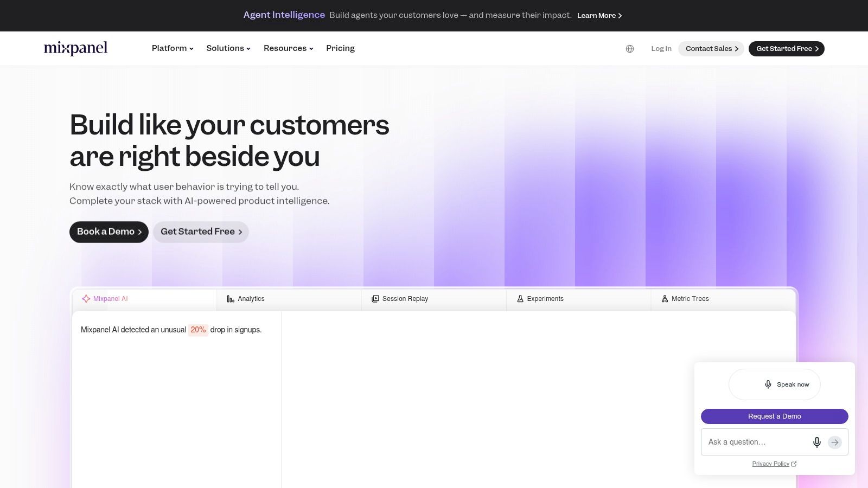The height and width of the screenshot is (488, 868).
Task: Click the Mixpanel logo
Action: [x=75, y=48]
